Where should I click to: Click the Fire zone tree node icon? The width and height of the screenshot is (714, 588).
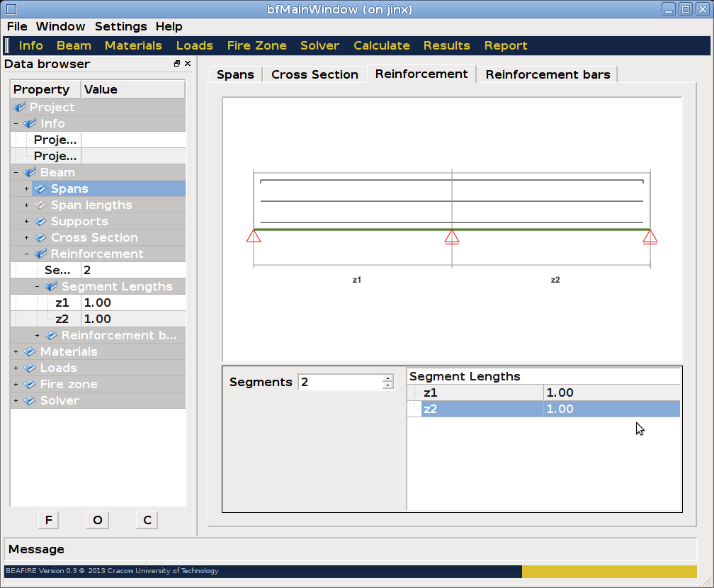point(30,385)
